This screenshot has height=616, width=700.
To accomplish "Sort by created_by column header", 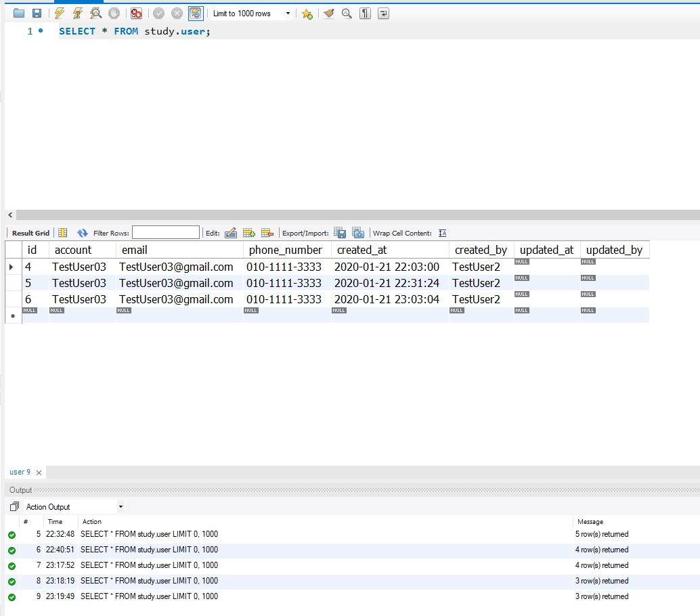I will (481, 250).
